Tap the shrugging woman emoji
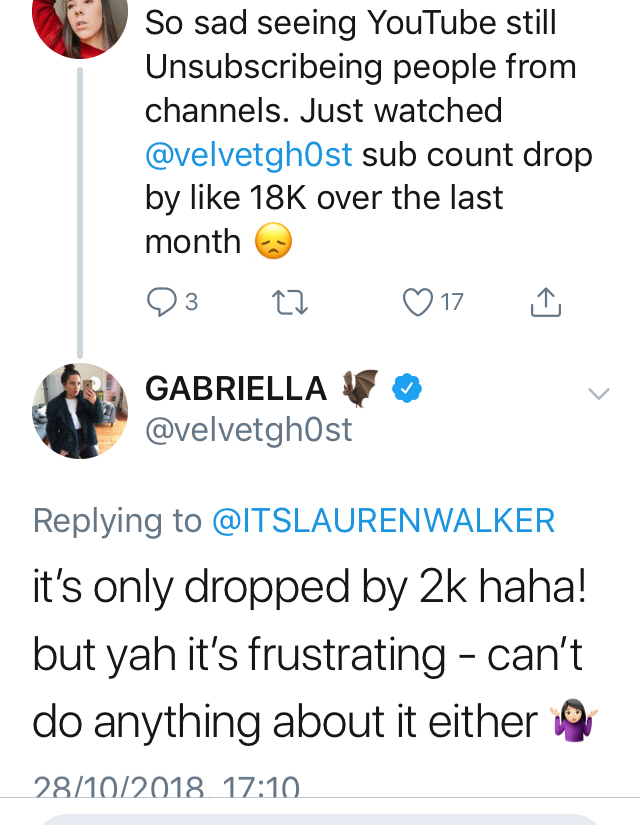 coord(573,722)
